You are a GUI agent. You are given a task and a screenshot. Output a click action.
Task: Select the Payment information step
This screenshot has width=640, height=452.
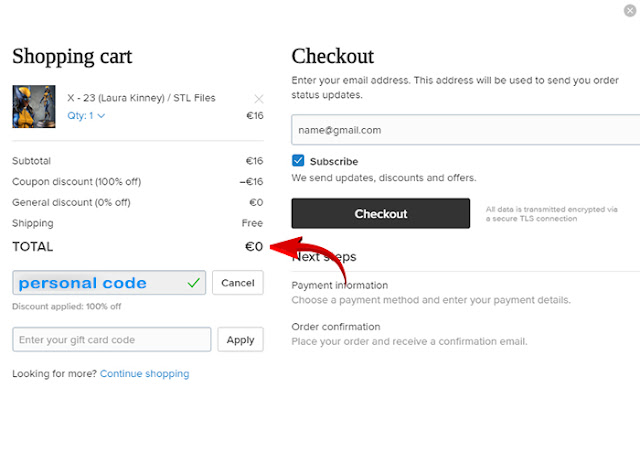(339, 285)
